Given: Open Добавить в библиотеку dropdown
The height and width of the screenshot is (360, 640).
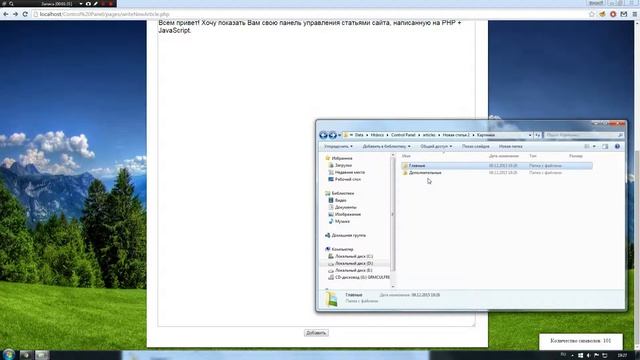Looking at the screenshot, I should coord(387,146).
